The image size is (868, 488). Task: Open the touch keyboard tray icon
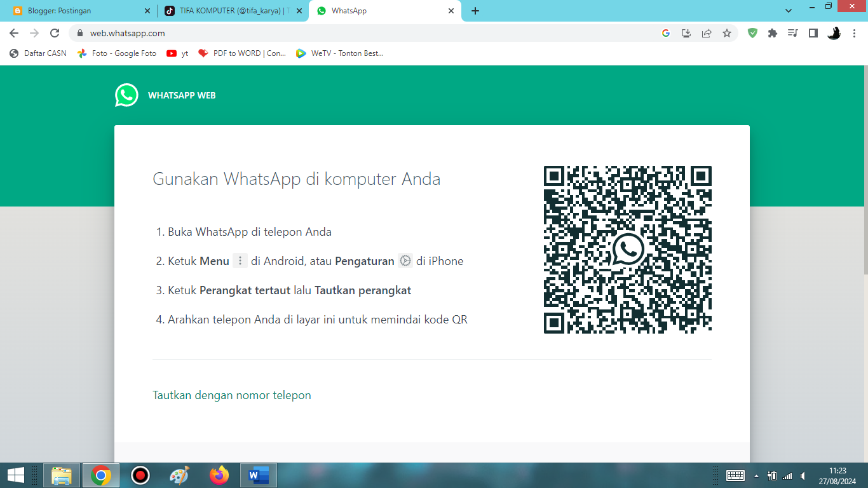click(x=735, y=475)
